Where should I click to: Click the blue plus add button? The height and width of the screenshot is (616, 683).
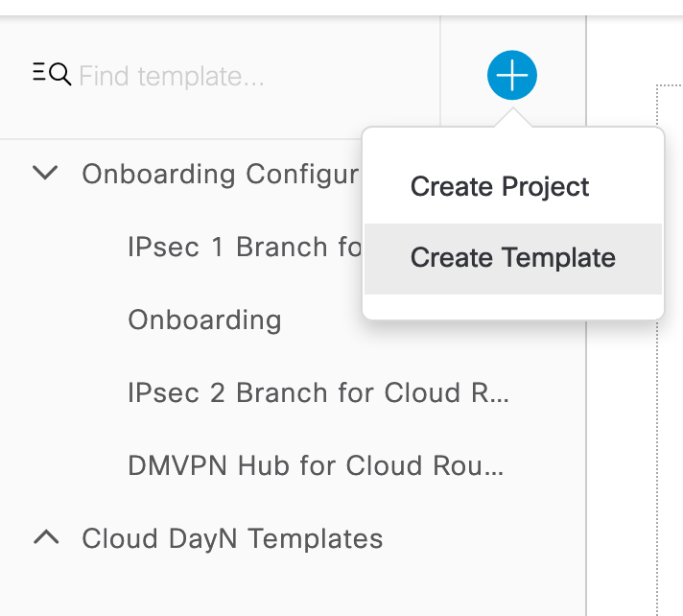(x=512, y=76)
